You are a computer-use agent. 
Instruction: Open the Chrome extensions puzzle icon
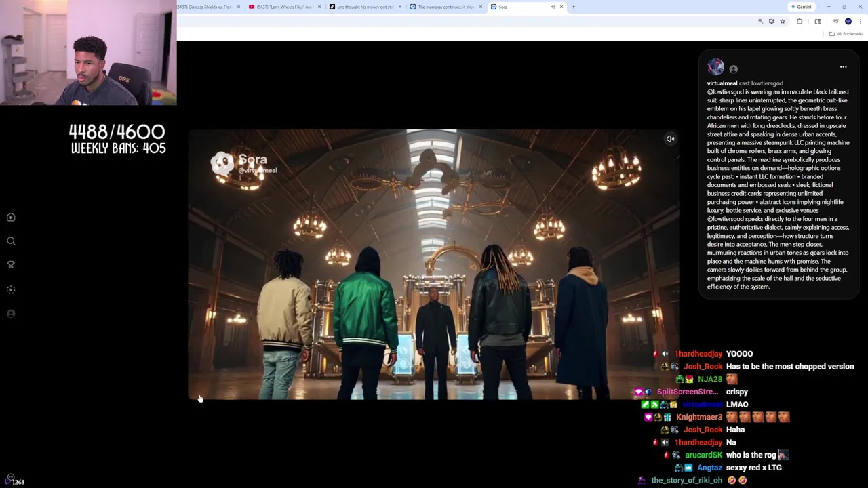pyautogui.click(x=800, y=22)
